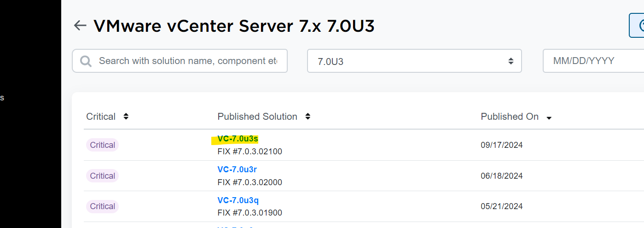The image size is (644, 228).
Task: Click the 7.0U3 dropdown arrows
Action: pyautogui.click(x=511, y=61)
